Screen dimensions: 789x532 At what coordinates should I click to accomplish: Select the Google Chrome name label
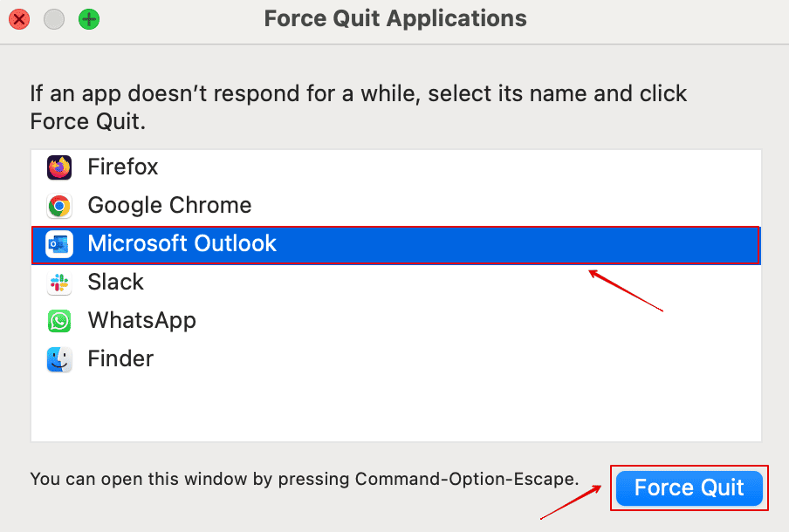(x=169, y=206)
